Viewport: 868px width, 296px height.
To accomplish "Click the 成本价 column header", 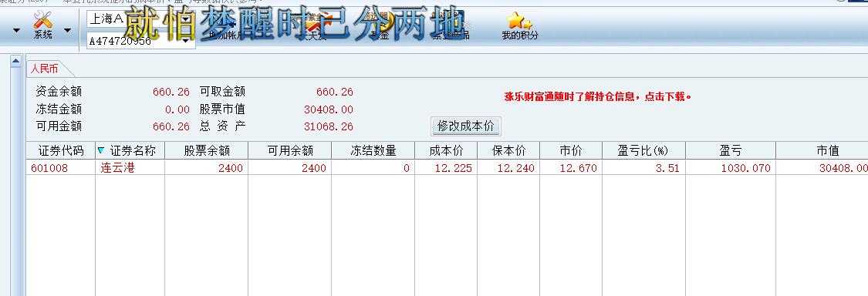I will click(446, 150).
